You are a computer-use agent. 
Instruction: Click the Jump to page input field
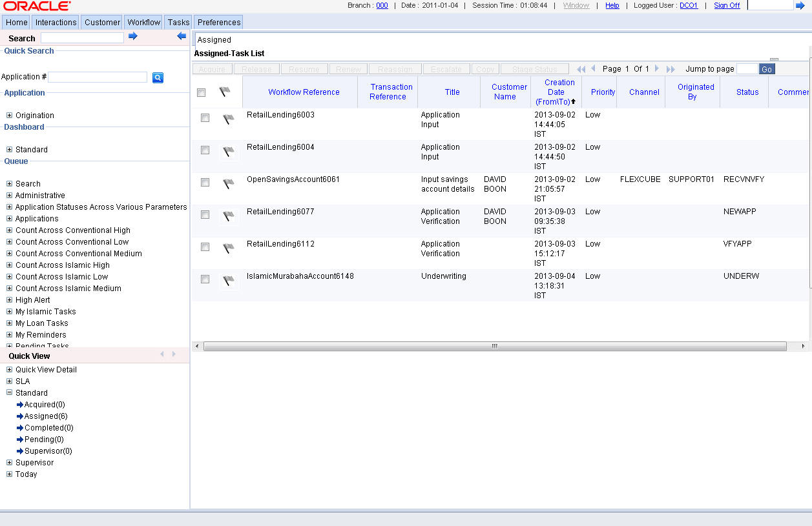(x=747, y=69)
